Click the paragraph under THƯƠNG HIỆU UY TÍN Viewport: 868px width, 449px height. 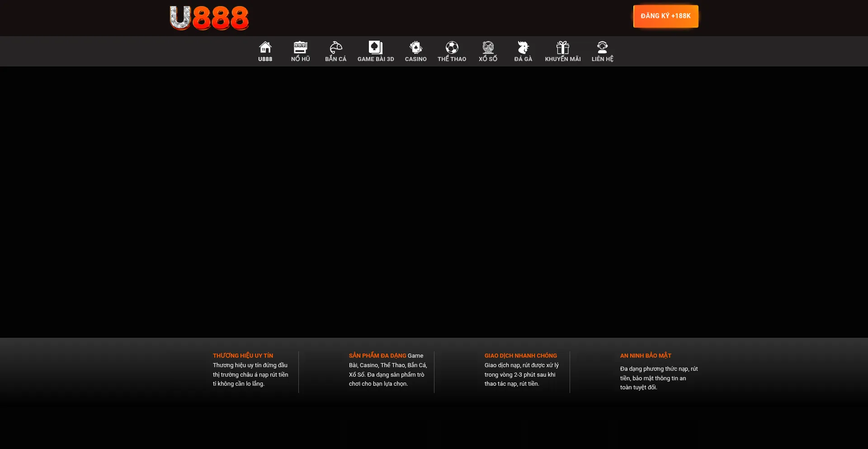250,375
